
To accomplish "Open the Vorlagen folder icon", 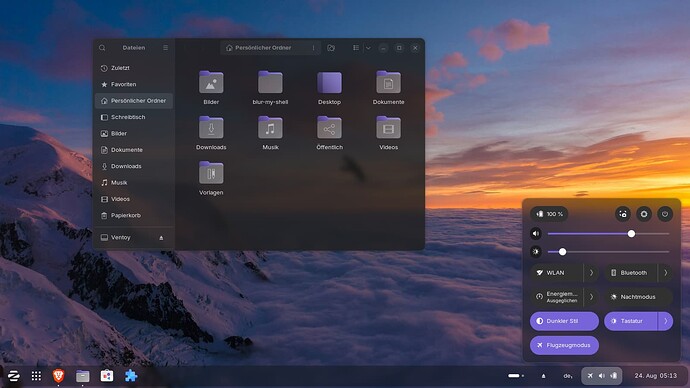I will 211,173.
